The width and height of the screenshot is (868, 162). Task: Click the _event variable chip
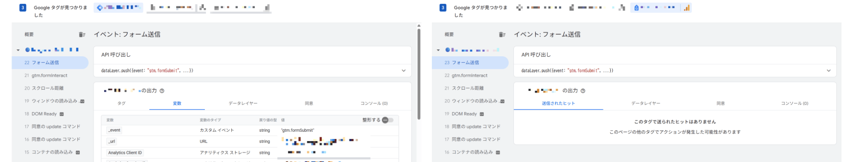coord(114,130)
